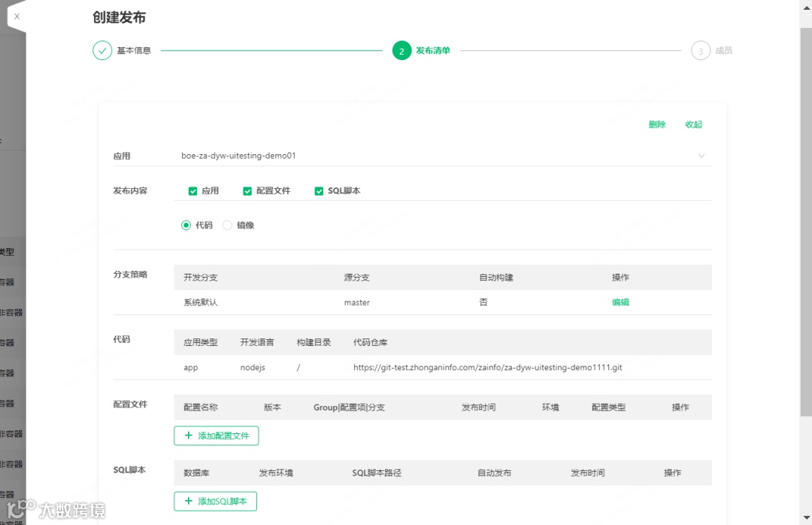Click the plus icon in 添加SQL脚本
Image resolution: width=812 pixels, height=525 pixels.
point(189,501)
